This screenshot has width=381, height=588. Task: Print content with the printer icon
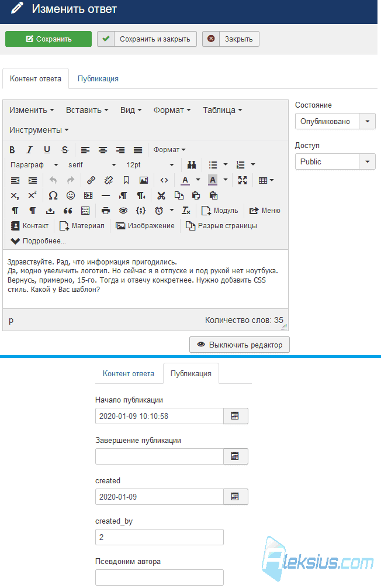click(x=106, y=211)
